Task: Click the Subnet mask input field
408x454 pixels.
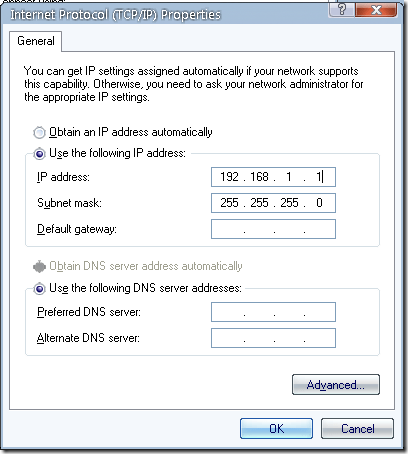Action: tap(273, 203)
